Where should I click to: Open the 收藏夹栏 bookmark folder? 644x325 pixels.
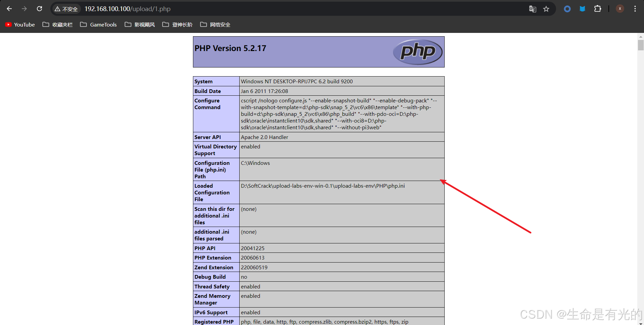click(57, 25)
